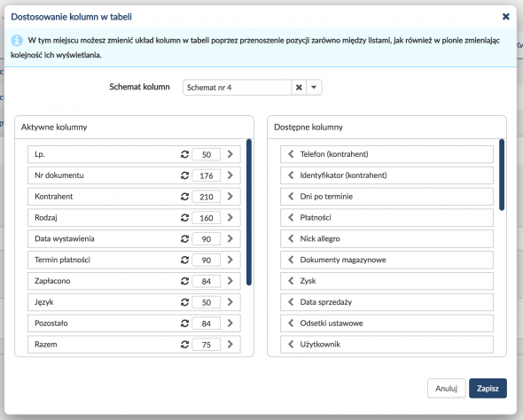Move Razem to available columns
This screenshot has height=420, width=523.
pyautogui.click(x=230, y=345)
